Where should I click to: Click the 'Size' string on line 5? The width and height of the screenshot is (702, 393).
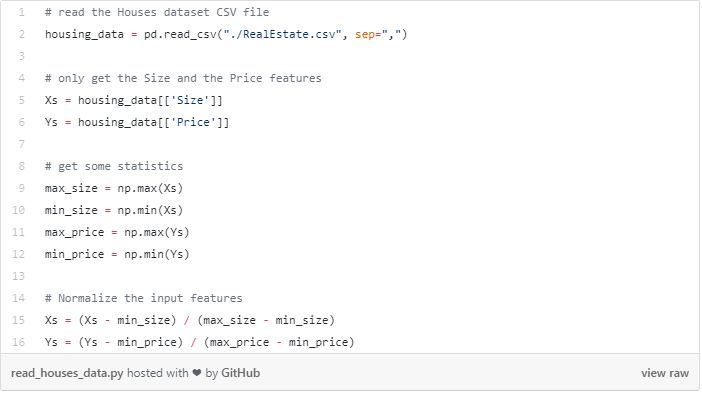coord(190,100)
